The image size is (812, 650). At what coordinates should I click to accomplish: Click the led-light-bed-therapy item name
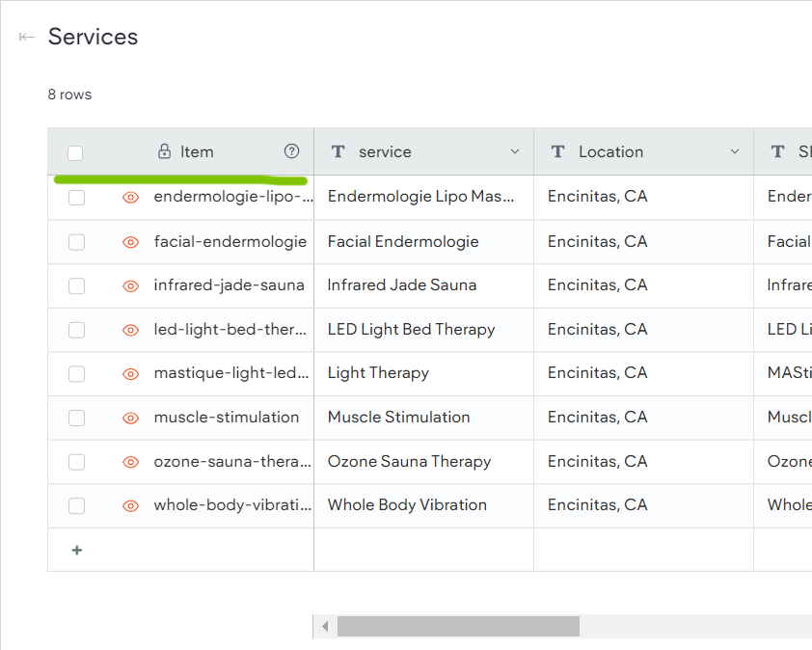point(230,329)
